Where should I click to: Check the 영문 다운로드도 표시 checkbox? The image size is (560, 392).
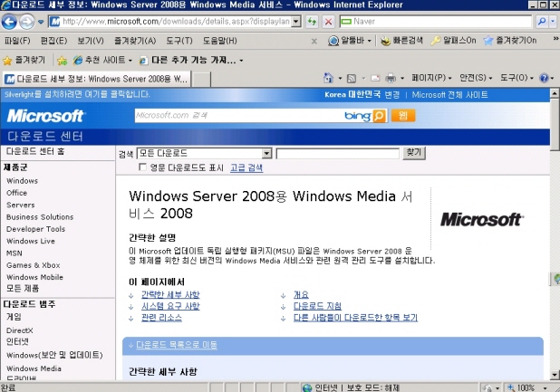point(142,167)
